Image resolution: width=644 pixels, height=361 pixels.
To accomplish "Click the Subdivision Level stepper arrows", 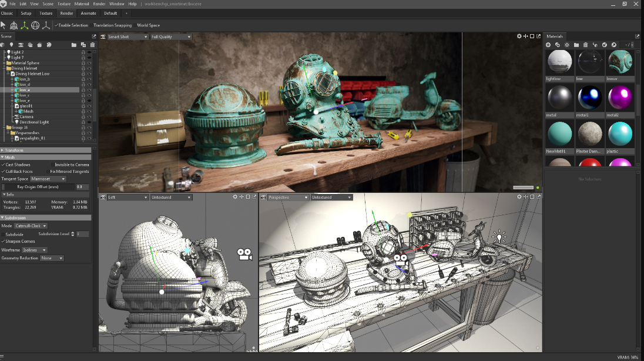I will pos(73,234).
